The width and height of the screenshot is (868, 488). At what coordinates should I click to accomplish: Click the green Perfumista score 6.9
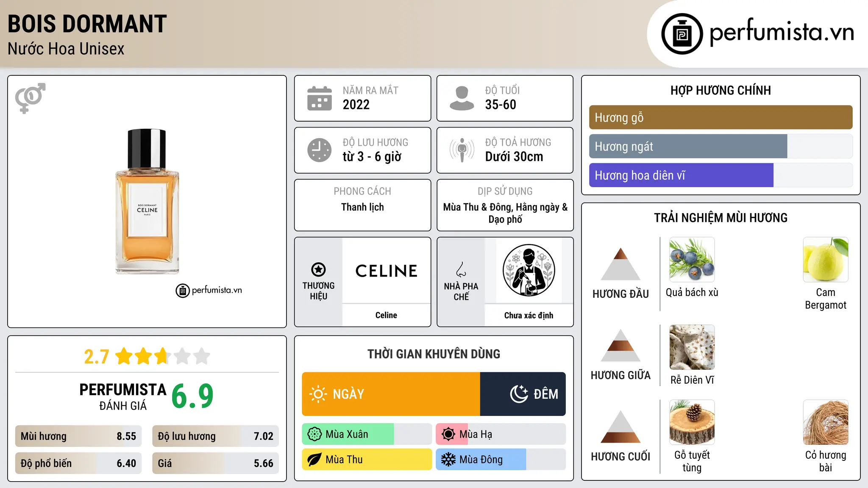[192, 396]
